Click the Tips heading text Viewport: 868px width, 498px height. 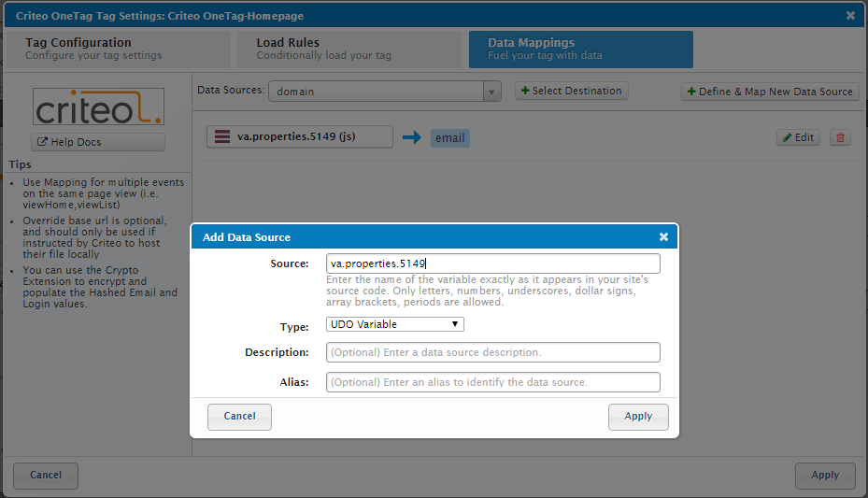[20, 164]
